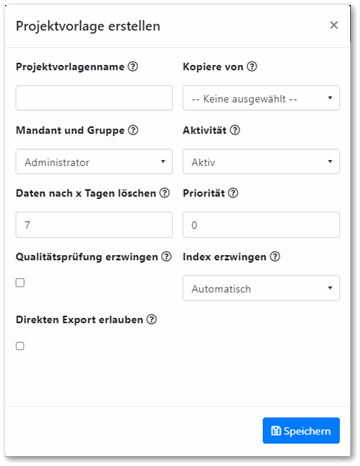
Task: Click help icon next to Projektvorlagenname
Action: pyautogui.click(x=133, y=66)
